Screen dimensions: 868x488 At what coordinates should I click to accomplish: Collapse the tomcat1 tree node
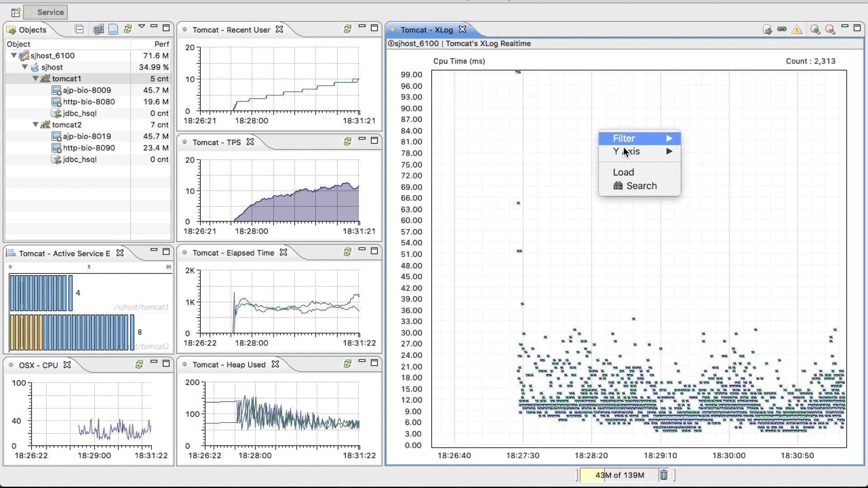click(36, 79)
